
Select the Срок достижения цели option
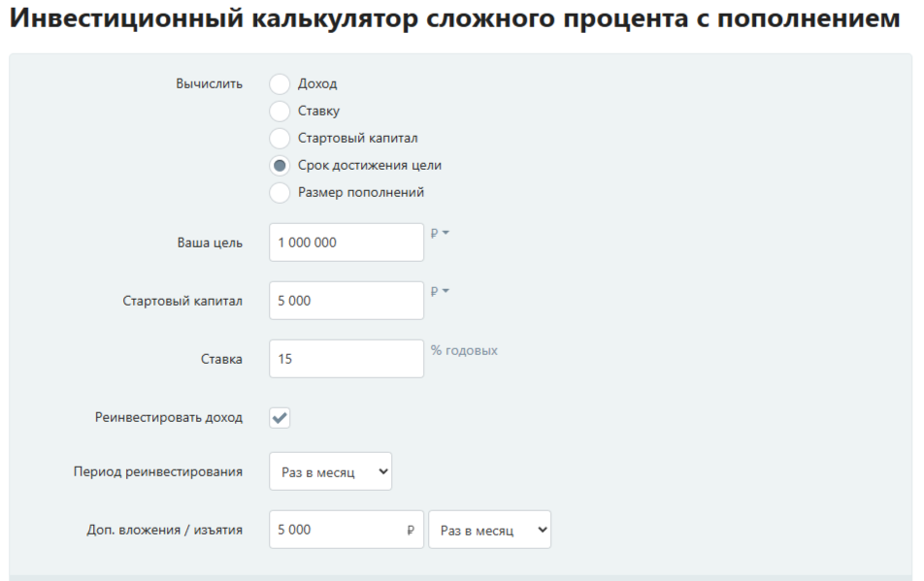281,165
